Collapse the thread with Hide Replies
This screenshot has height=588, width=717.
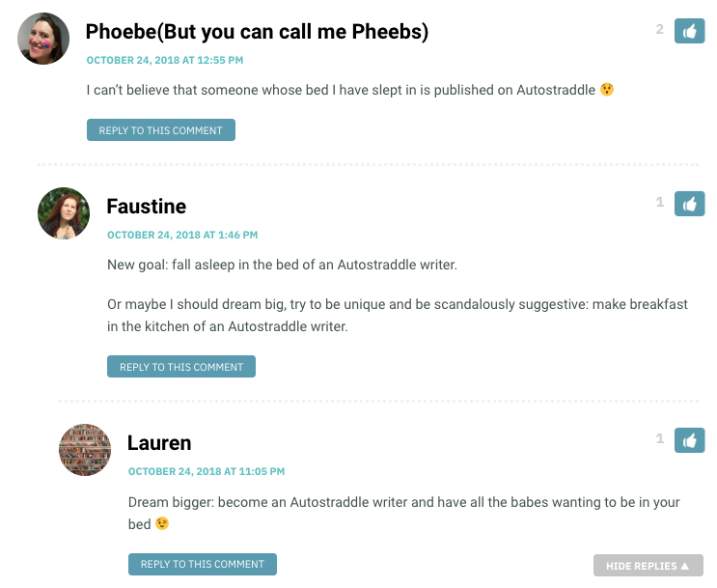tap(648, 566)
